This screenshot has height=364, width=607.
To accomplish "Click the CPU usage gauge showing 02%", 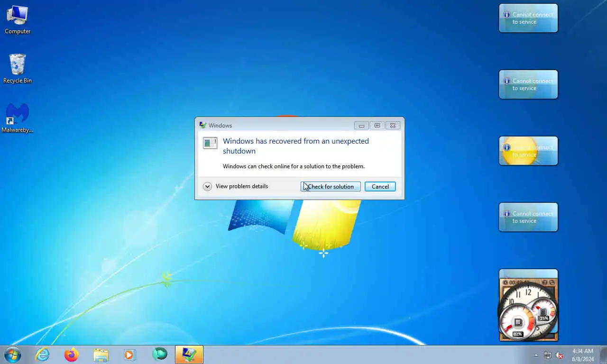I will pos(518,323).
